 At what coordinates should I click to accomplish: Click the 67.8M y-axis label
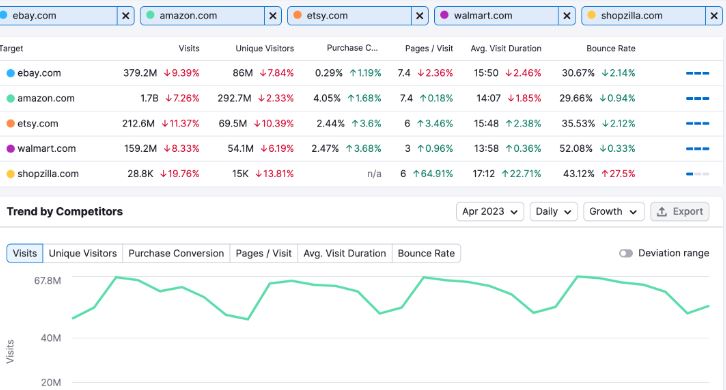coord(47,281)
